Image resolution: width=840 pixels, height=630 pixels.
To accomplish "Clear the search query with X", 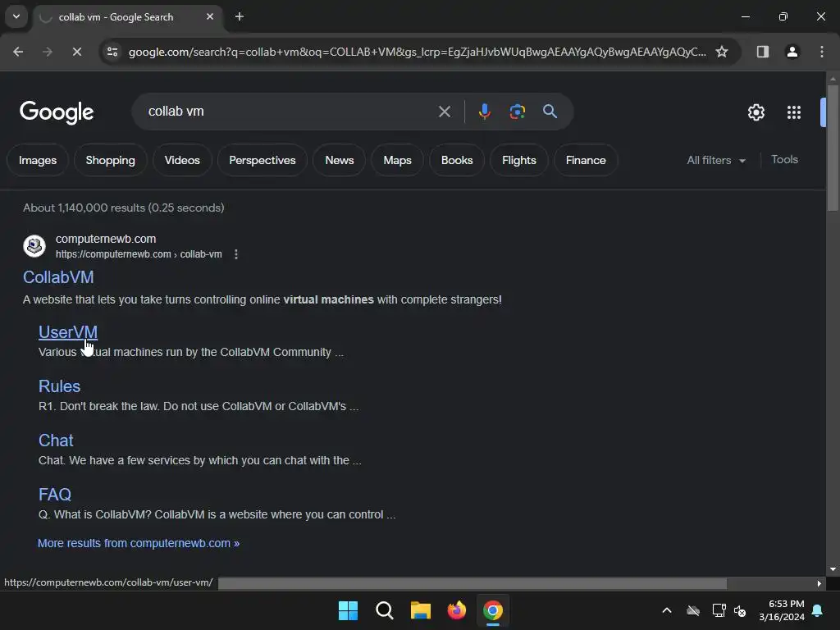I will [444, 112].
